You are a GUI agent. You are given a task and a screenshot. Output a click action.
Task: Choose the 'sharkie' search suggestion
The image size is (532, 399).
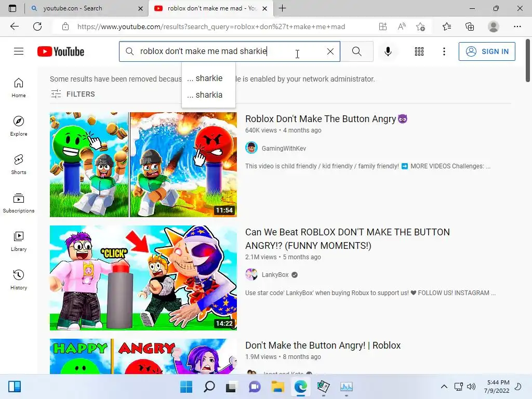tap(208, 78)
